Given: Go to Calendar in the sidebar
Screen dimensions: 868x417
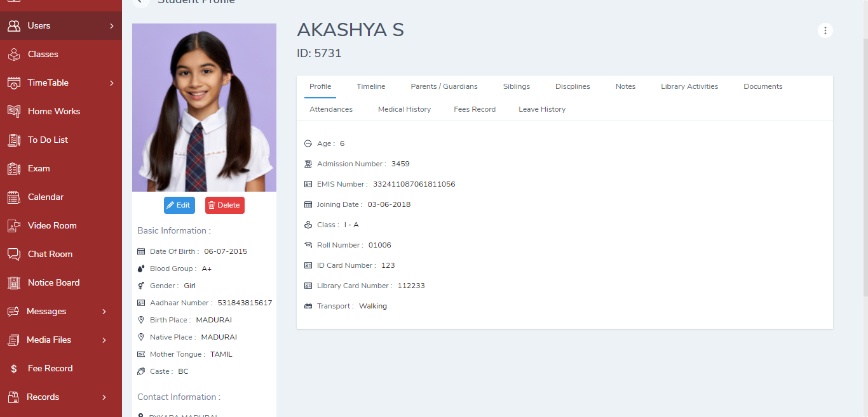Looking at the screenshot, I should [x=46, y=197].
